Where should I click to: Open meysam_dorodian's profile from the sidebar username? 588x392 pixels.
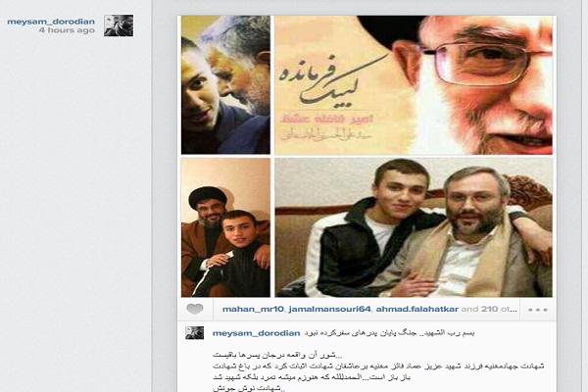[51, 22]
